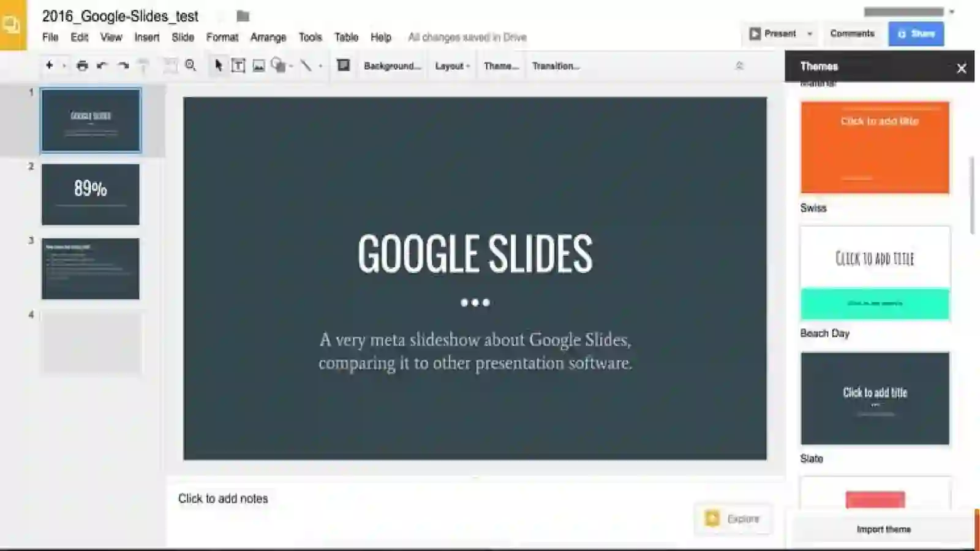Open the Slide menu
Screen dimensions: 980x551
click(183, 37)
